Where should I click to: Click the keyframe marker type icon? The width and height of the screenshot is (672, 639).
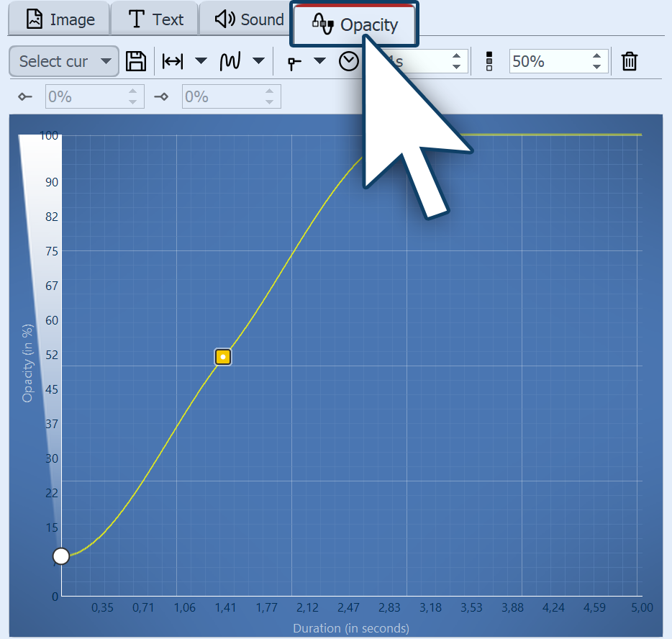(294, 63)
